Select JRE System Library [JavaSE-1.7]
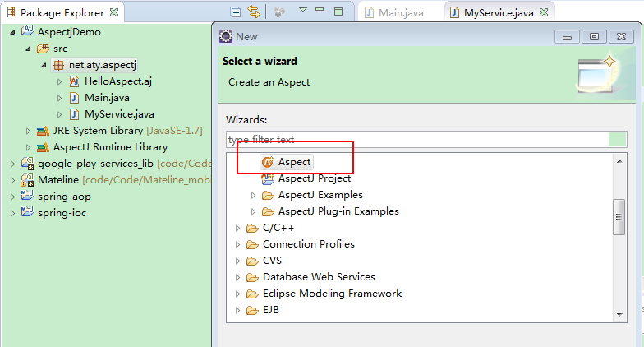644x347 pixels. click(127, 131)
